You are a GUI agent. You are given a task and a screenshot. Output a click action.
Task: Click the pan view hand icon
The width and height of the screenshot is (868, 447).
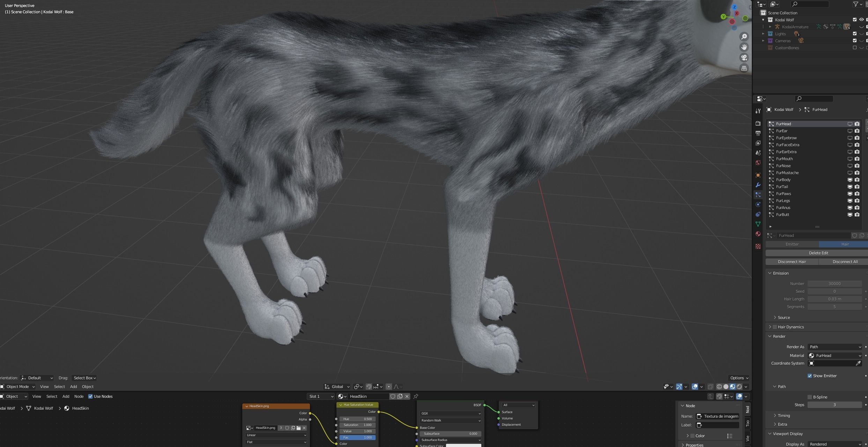point(744,47)
